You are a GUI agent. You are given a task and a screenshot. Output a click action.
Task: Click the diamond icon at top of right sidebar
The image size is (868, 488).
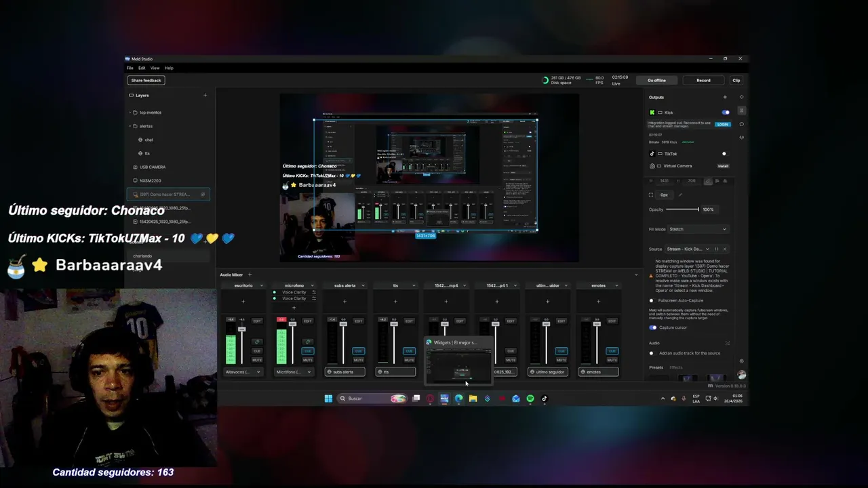click(x=741, y=97)
